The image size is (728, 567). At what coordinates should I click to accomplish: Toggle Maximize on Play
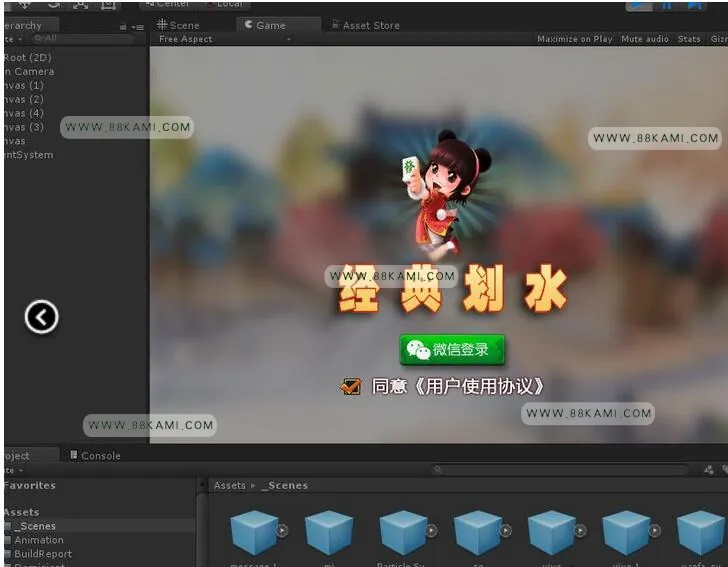click(x=575, y=39)
